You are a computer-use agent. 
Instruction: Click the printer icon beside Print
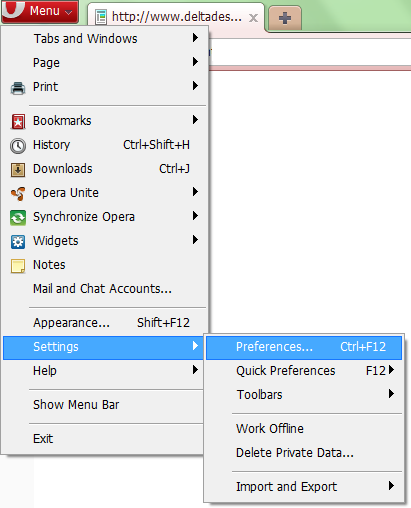pos(18,88)
